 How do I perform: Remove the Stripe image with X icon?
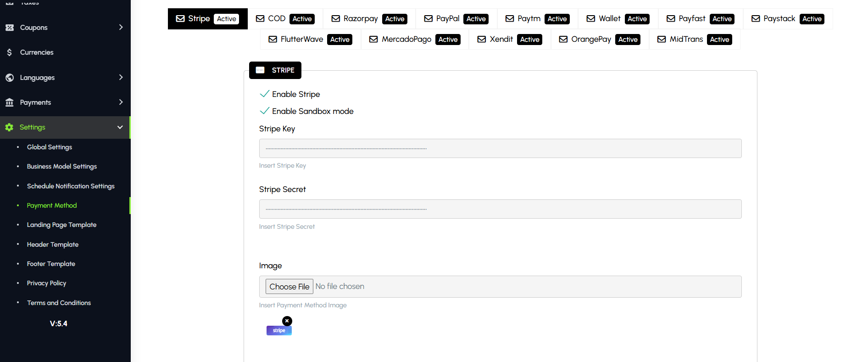click(287, 321)
